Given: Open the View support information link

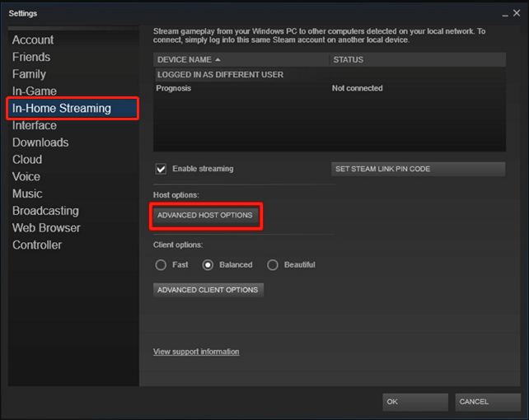Looking at the screenshot, I should [196, 352].
